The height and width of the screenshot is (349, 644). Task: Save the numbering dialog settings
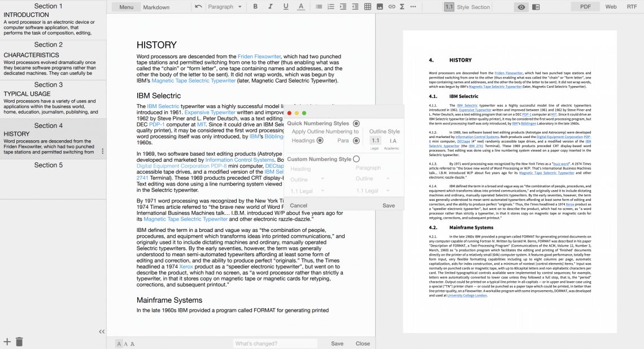point(389,205)
